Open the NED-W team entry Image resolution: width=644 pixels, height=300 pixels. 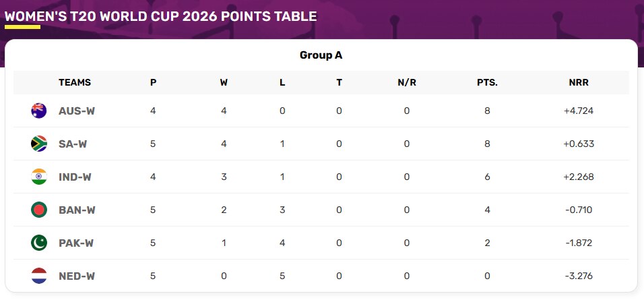click(x=77, y=276)
